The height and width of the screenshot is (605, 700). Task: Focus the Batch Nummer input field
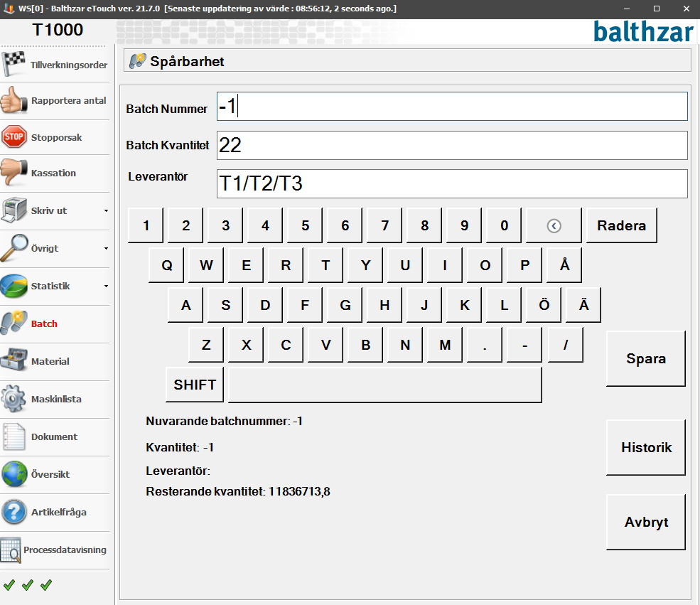point(452,106)
